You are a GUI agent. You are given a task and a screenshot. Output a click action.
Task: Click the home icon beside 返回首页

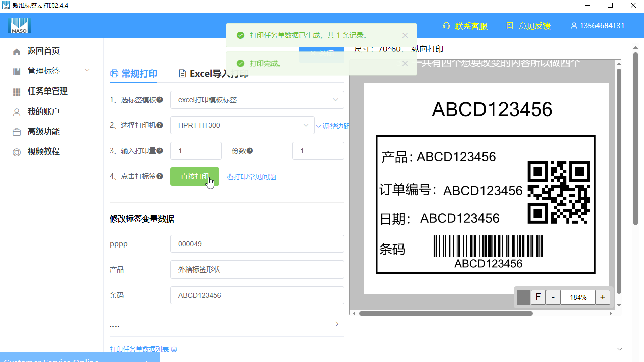point(15,51)
